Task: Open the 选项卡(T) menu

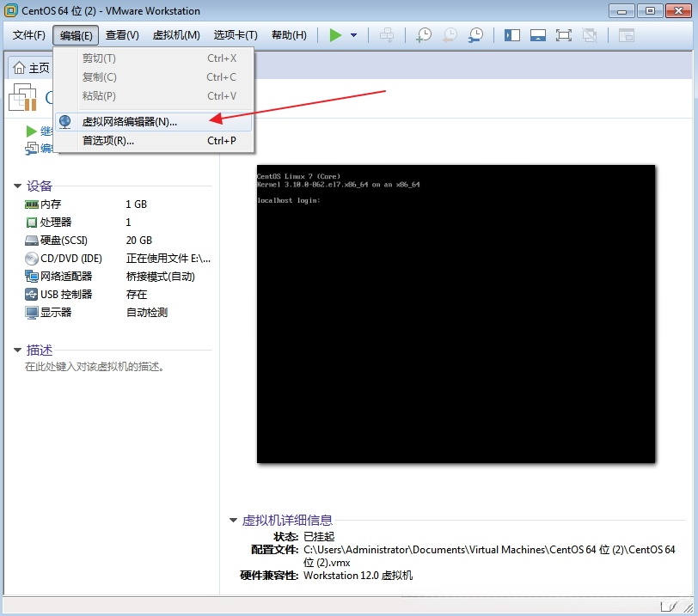Action: (236, 35)
